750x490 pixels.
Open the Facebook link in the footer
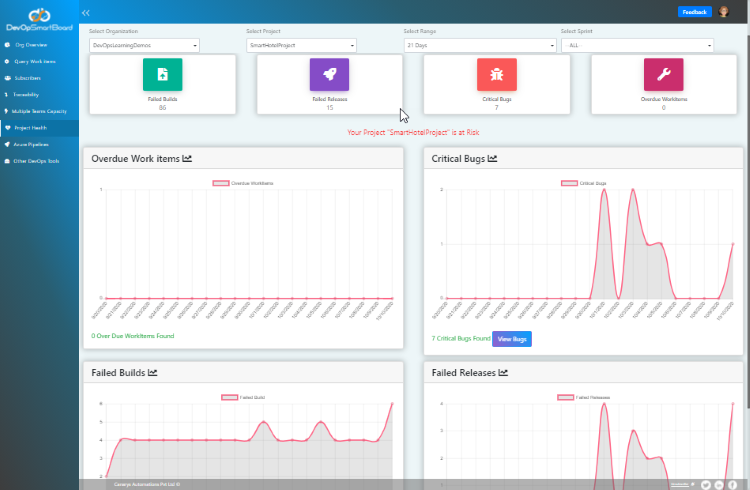pos(733,484)
